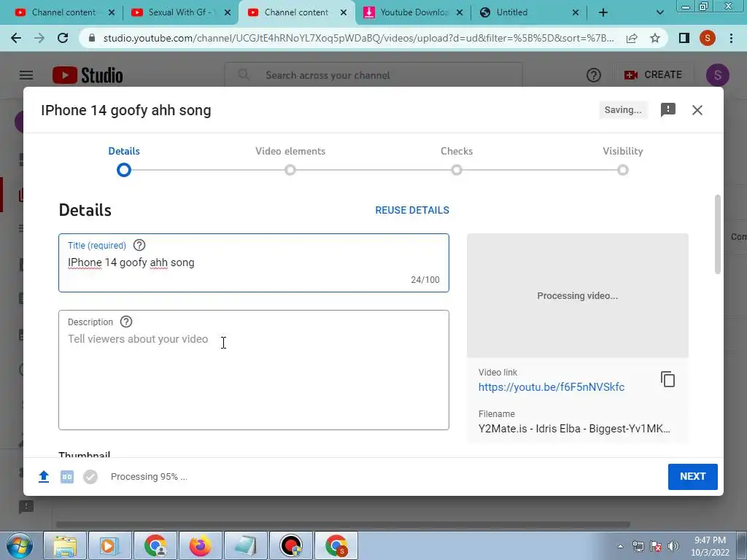Open the screen recorder taskbar icon
Image resolution: width=747 pixels, height=560 pixels.
tap(290, 545)
